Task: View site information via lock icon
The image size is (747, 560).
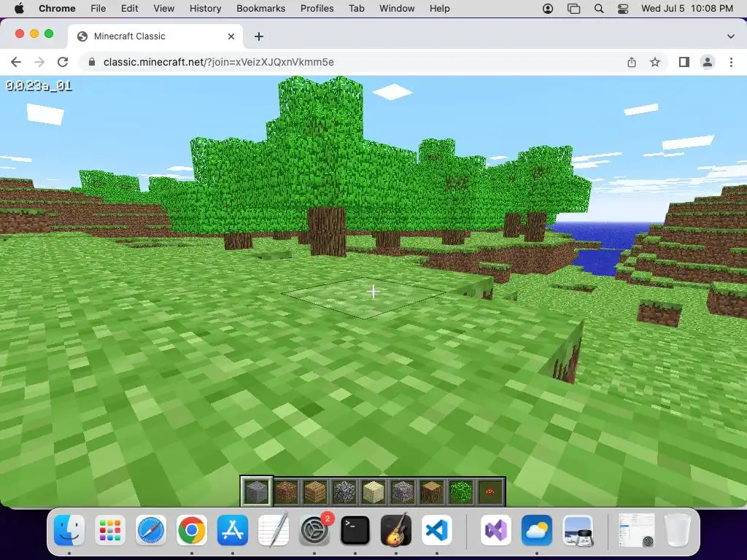Action: click(92, 62)
